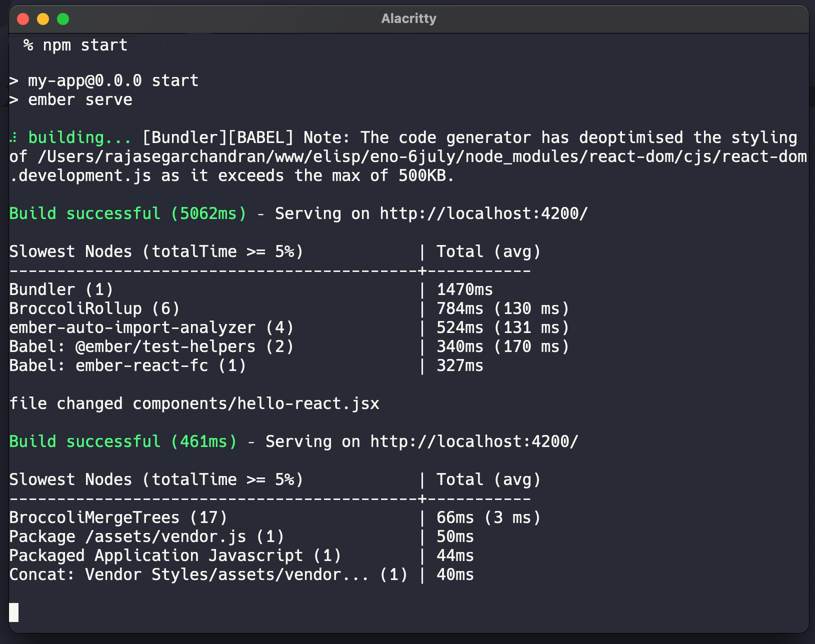Image resolution: width=815 pixels, height=644 pixels.
Task: Click the 'Bundler (1)' row
Action: tap(61, 290)
